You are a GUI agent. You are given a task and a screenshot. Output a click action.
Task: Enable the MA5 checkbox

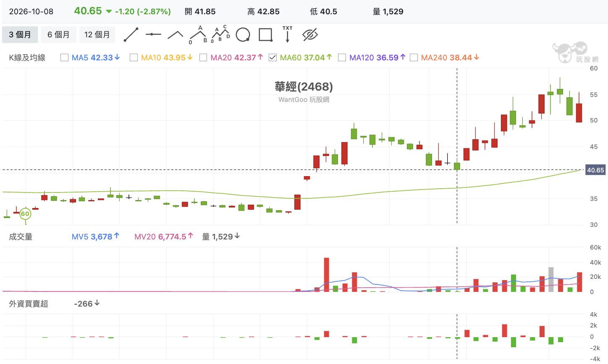click(x=64, y=57)
